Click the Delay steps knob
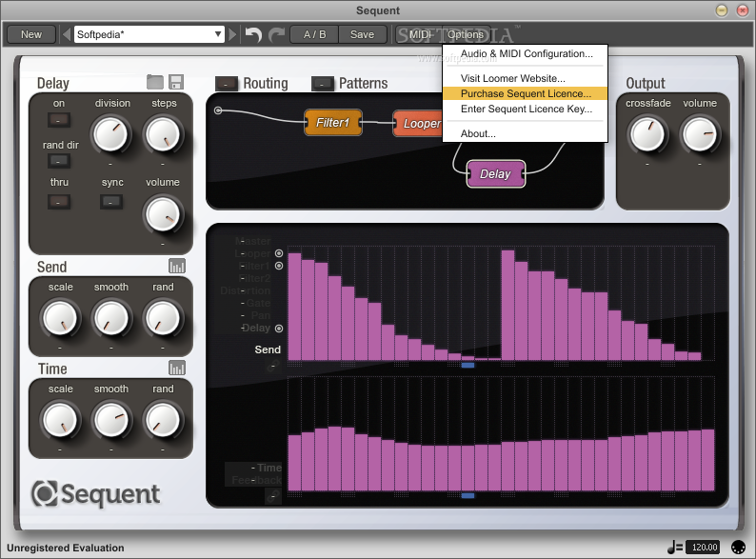The height and width of the screenshot is (559, 756). (163, 134)
